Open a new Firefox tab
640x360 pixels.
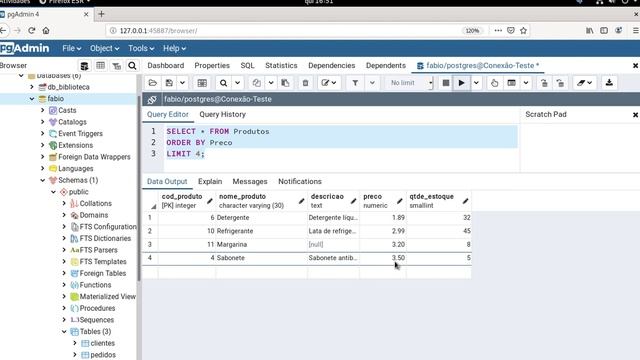101,14
